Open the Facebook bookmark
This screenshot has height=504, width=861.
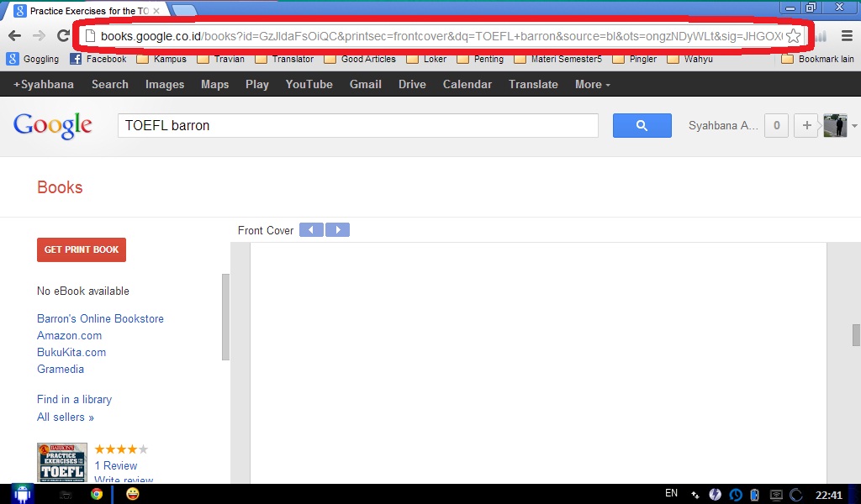(x=98, y=59)
